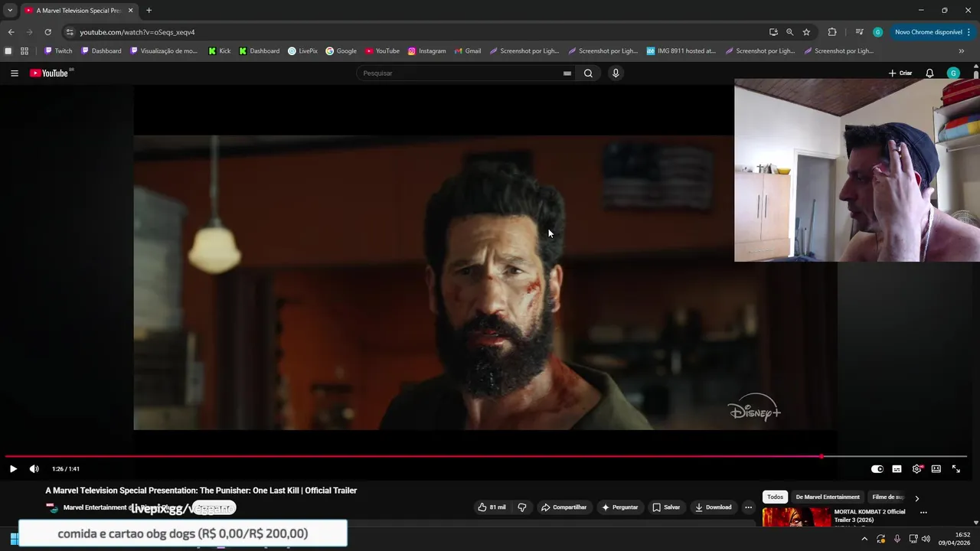Play the paused video

pos(13,469)
